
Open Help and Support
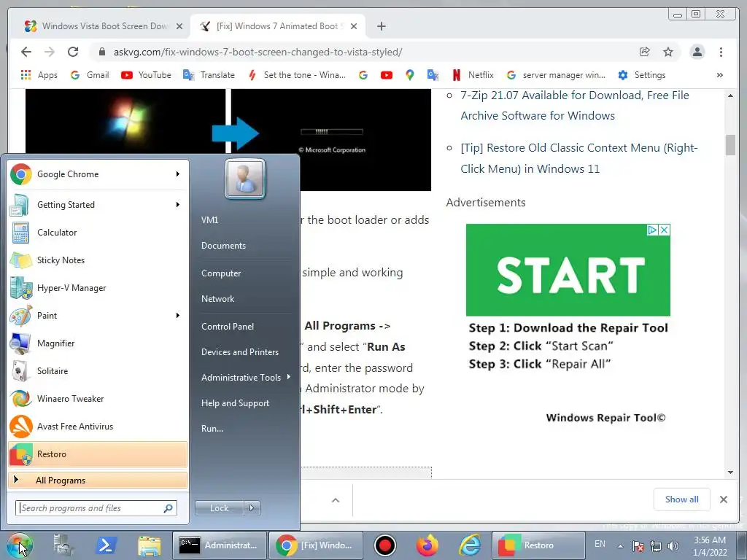235,403
